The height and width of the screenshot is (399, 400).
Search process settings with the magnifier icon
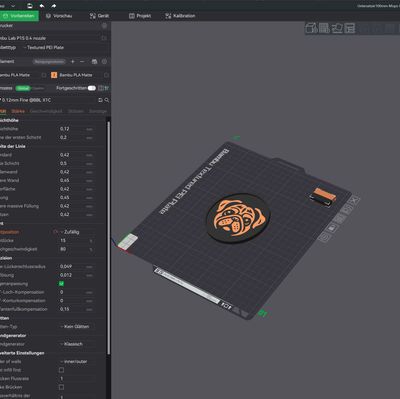pos(107,100)
